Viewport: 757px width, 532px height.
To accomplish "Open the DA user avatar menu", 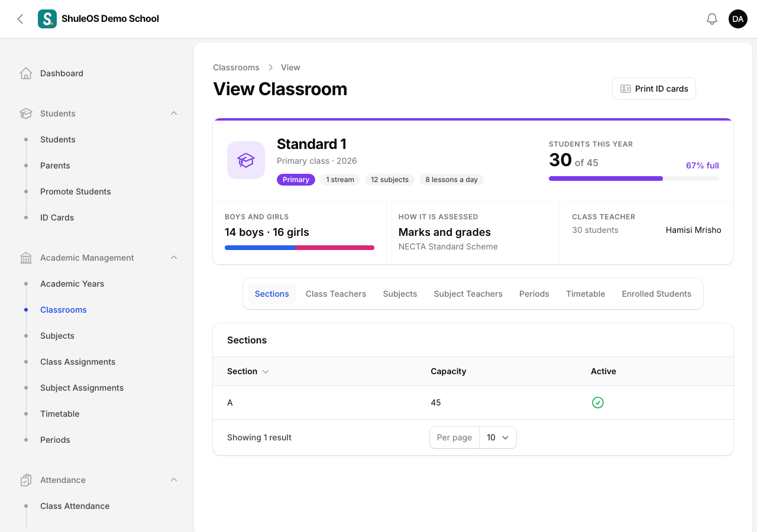I will coord(738,19).
